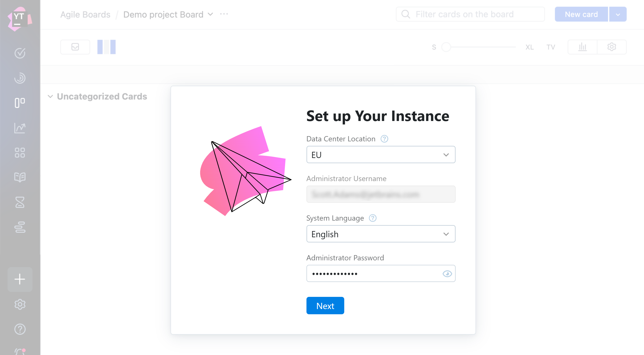Open the Timesheets hourglass icon
Screen dimensions: 644x355
click(x=20, y=202)
